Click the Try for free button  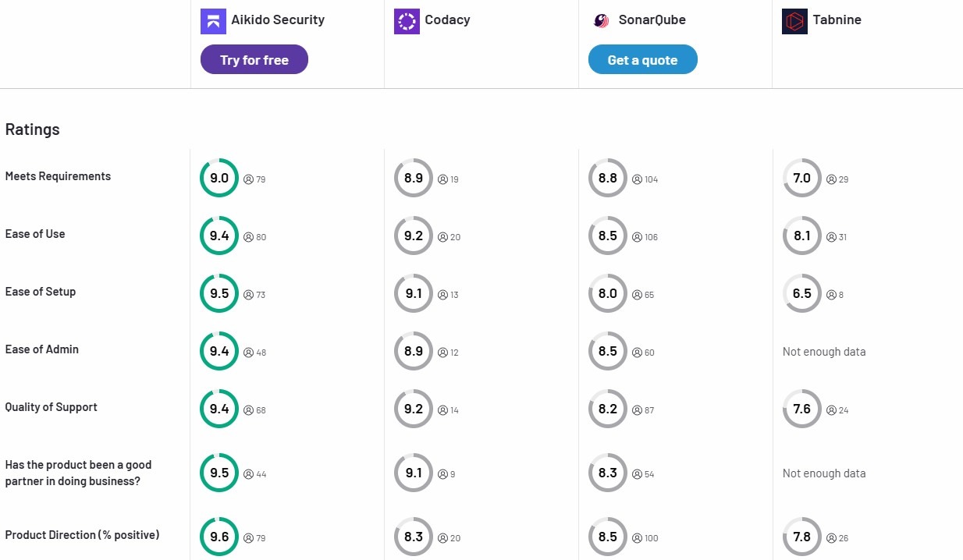point(254,59)
